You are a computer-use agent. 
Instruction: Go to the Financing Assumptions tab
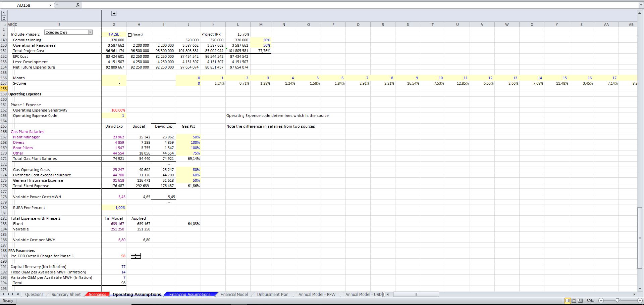(x=190, y=295)
